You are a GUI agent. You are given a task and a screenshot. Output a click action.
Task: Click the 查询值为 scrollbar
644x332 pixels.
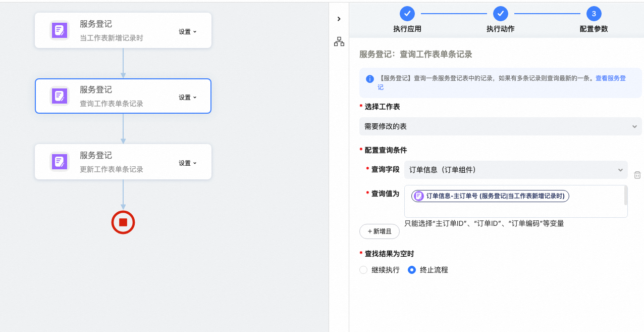pos(626,196)
